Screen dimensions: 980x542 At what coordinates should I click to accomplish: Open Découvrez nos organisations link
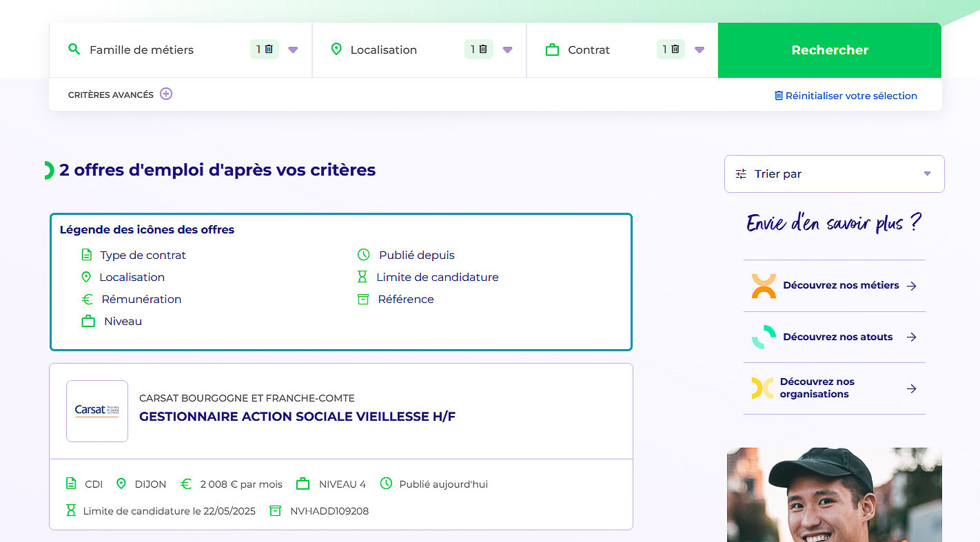pos(817,388)
